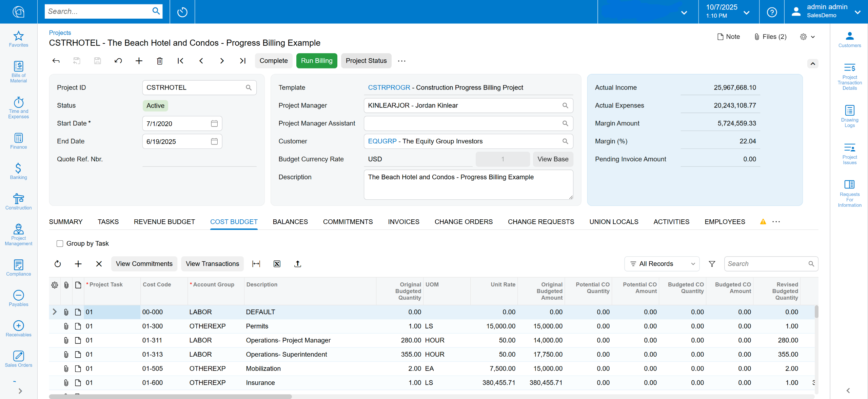Go to the last project record

[x=243, y=61]
